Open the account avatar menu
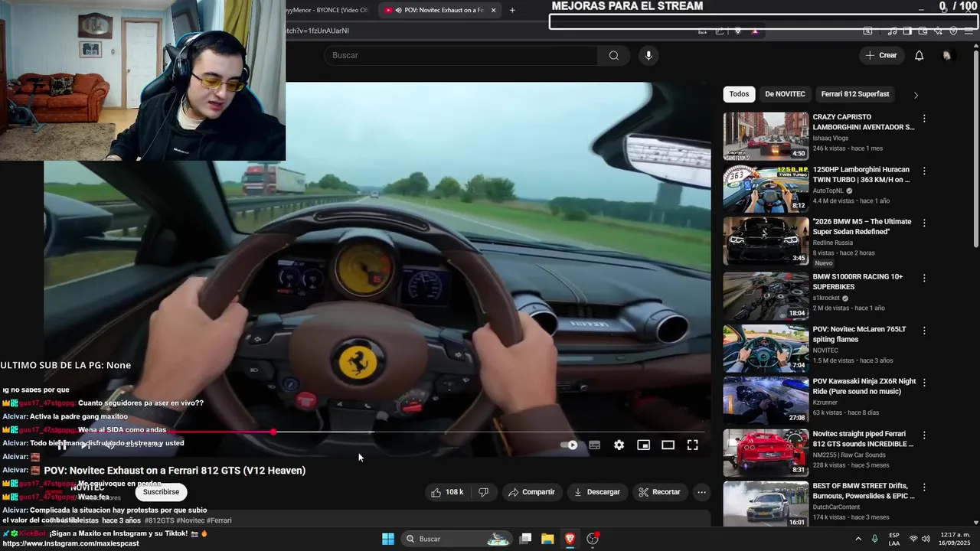 point(947,55)
